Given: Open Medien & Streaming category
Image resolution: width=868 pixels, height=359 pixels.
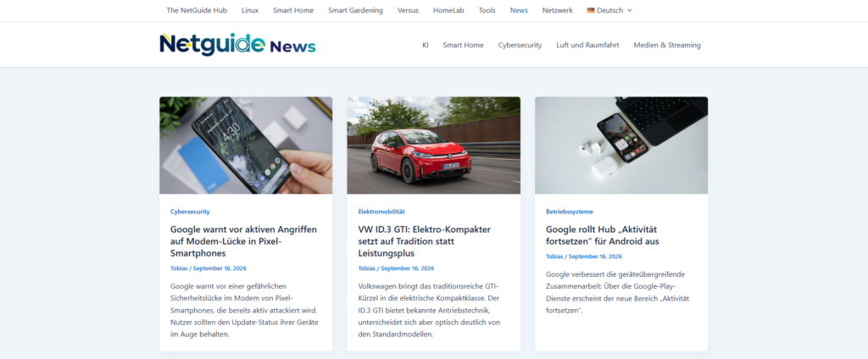Looking at the screenshot, I should 667,46.
